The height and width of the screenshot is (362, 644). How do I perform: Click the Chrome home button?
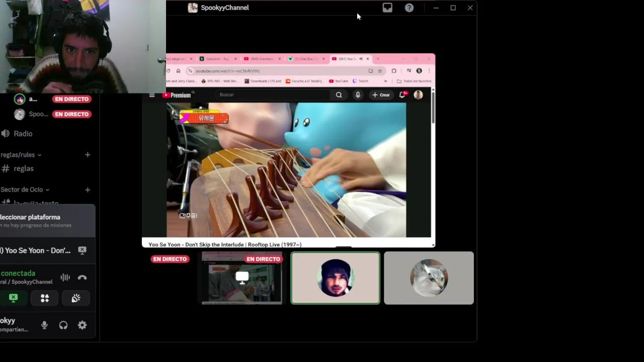(x=178, y=71)
